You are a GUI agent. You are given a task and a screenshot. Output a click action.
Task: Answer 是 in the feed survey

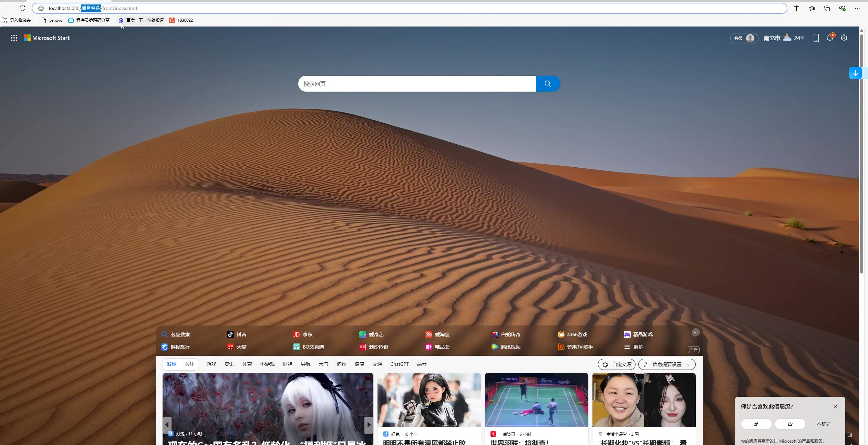[x=756, y=424]
